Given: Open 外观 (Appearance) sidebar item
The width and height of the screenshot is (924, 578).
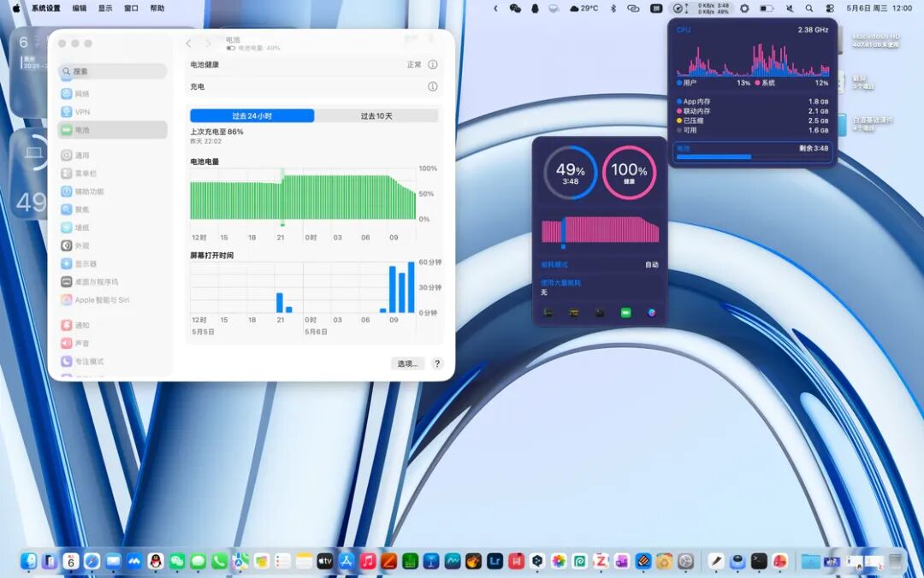Looking at the screenshot, I should pos(112,245).
